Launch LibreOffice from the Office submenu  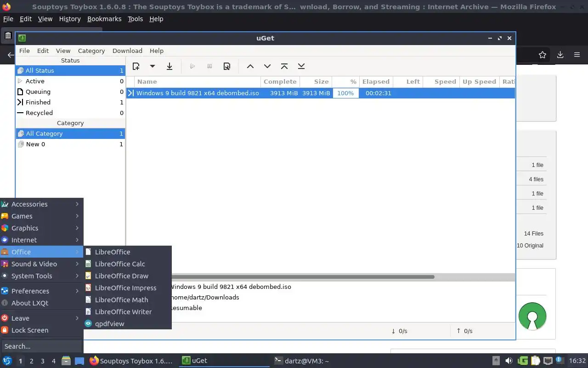coord(128,252)
